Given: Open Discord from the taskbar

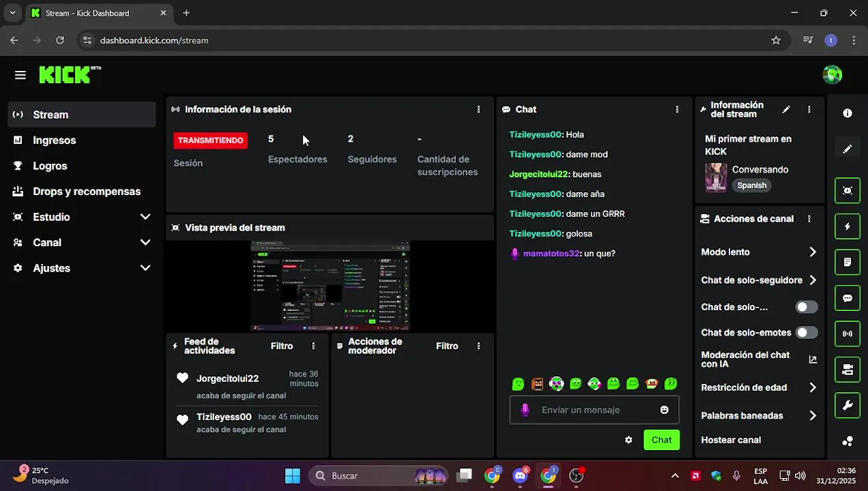Looking at the screenshot, I should [521, 475].
